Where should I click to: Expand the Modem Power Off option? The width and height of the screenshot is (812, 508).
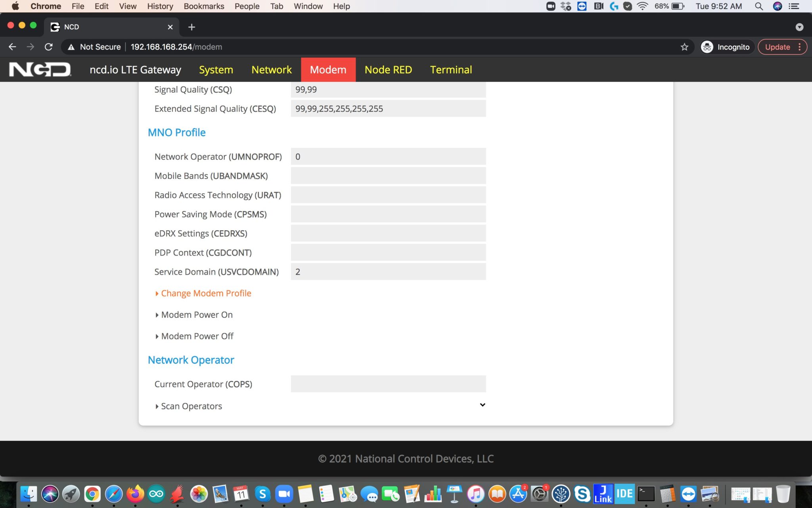[197, 336]
